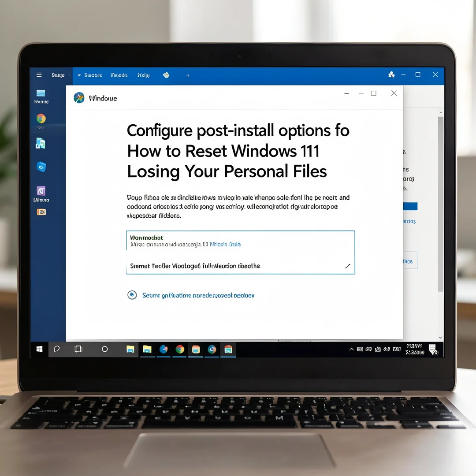476x476 pixels.
Task: Open the second File Explorer taskbar icon
Action: point(147,350)
